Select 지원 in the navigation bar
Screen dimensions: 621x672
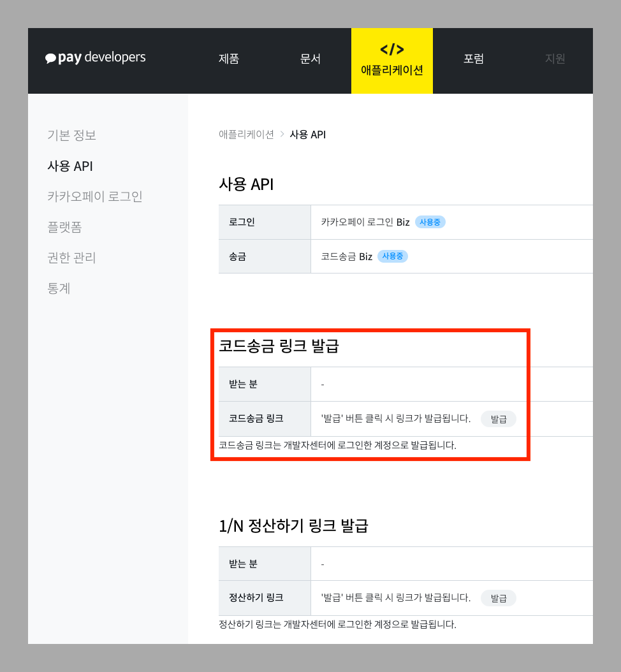(x=555, y=59)
